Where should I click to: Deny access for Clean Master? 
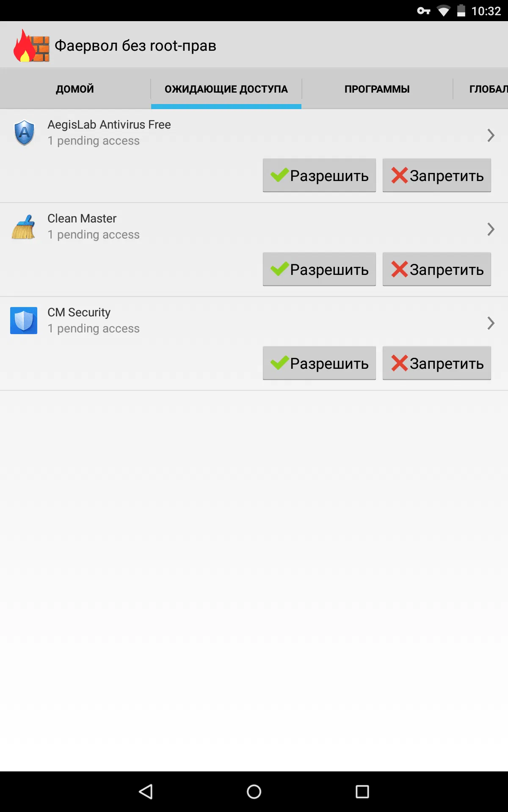pos(436,269)
